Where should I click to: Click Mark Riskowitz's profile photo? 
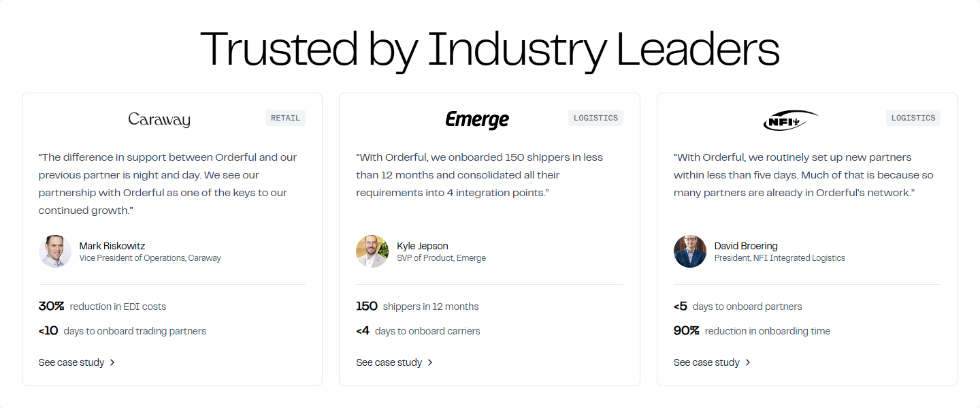[x=54, y=251]
